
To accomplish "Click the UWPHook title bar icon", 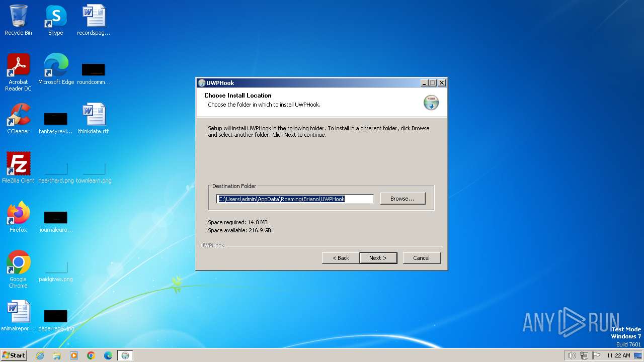I will (x=201, y=83).
